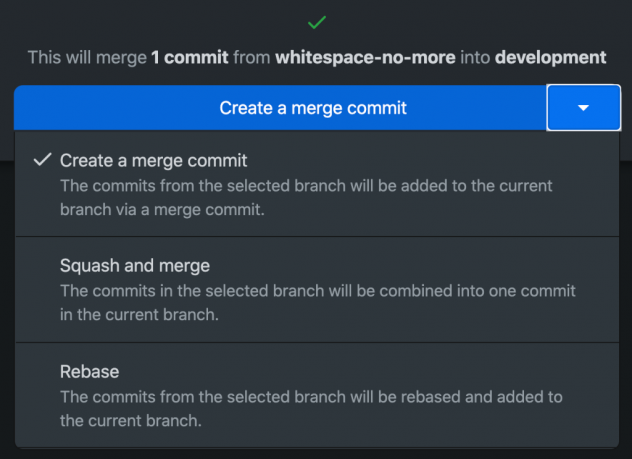Click the description under Squash and merge

[x=317, y=302]
